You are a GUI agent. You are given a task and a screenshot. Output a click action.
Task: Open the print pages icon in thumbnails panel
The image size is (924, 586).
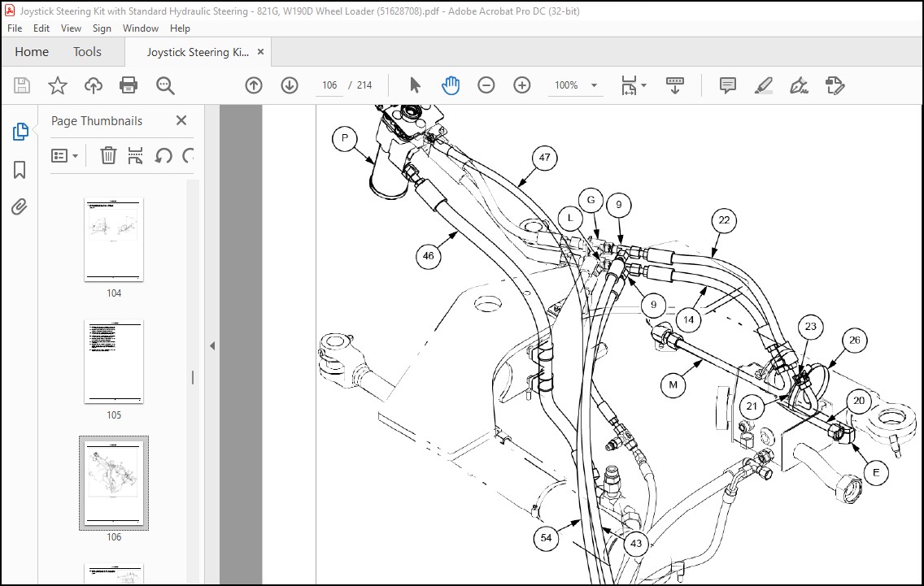[x=136, y=155]
